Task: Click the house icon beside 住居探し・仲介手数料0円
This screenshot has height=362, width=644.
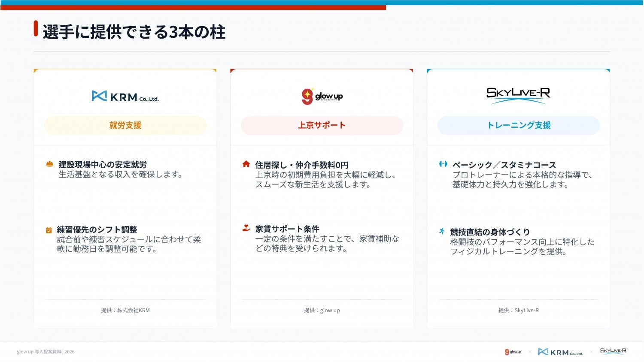Action: point(246,164)
